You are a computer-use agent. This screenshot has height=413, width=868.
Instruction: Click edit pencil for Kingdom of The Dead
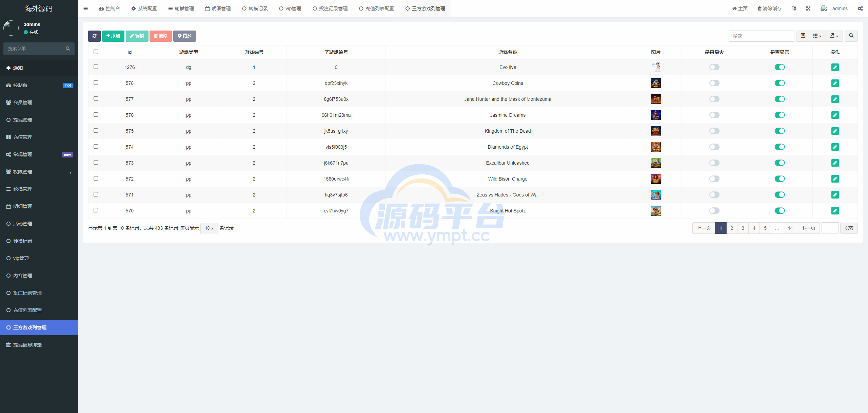tap(835, 131)
